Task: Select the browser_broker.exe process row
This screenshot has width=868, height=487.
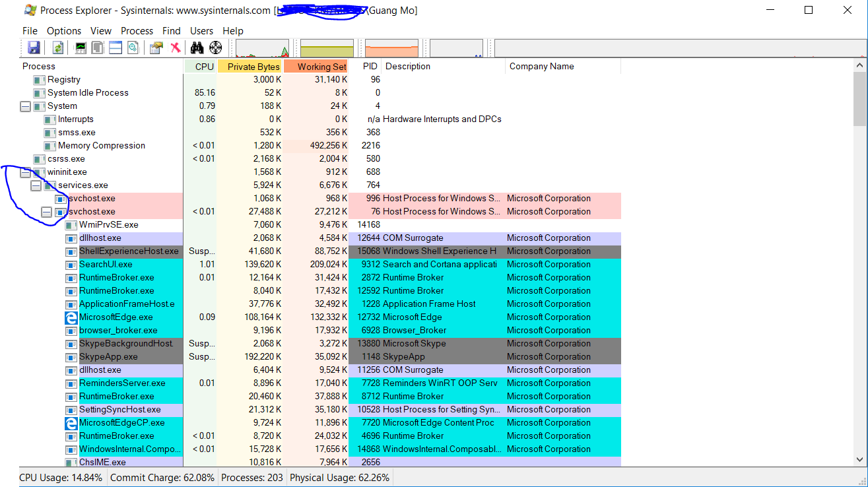Action: tap(320, 331)
